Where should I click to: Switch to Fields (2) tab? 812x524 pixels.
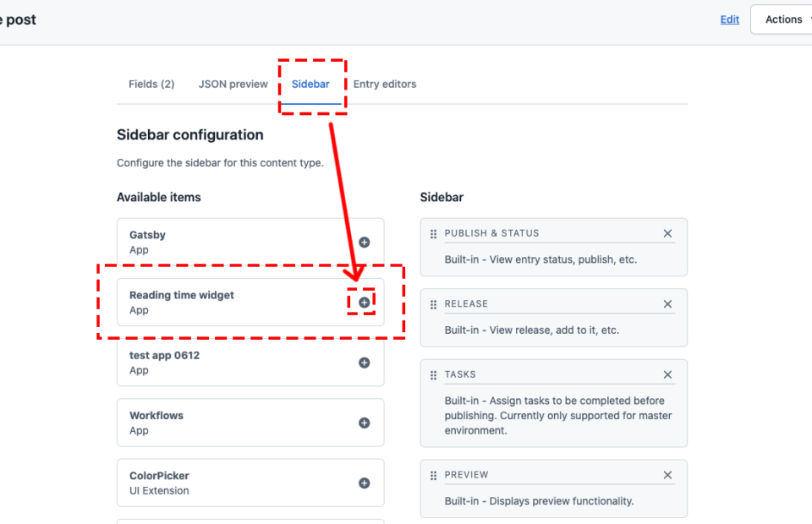151,84
